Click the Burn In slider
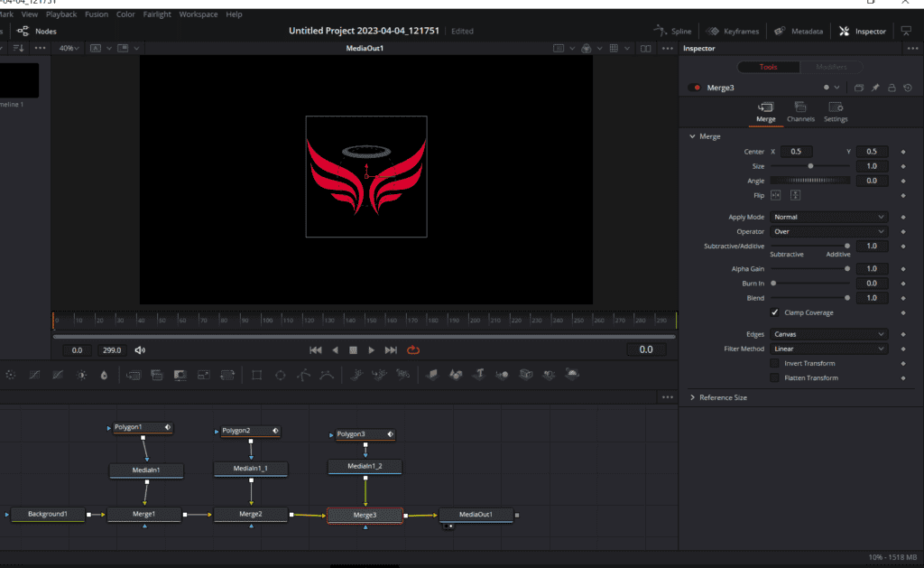This screenshot has width=924, height=568. (x=810, y=284)
